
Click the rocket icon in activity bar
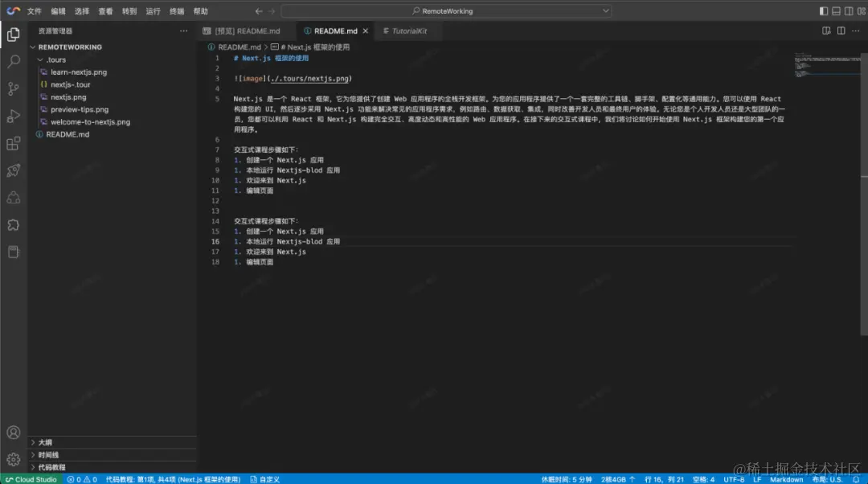(x=14, y=170)
